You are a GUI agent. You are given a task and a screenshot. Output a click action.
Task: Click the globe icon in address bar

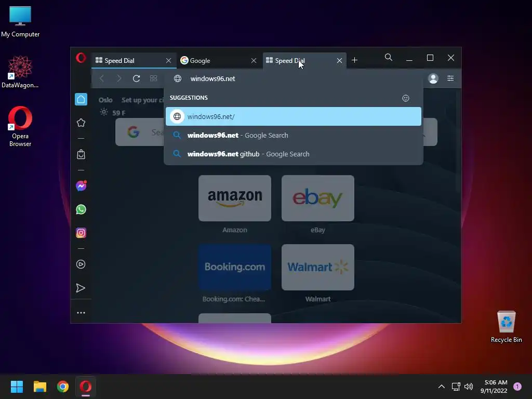pos(178,79)
